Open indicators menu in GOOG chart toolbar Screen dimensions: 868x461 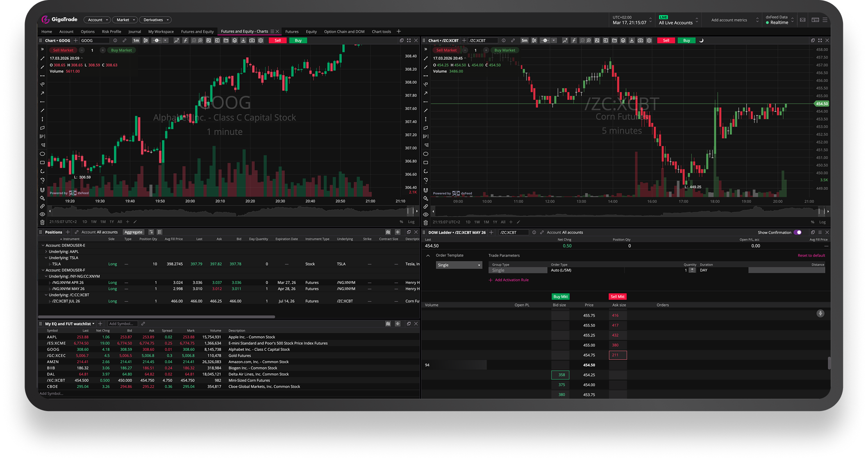(185, 41)
